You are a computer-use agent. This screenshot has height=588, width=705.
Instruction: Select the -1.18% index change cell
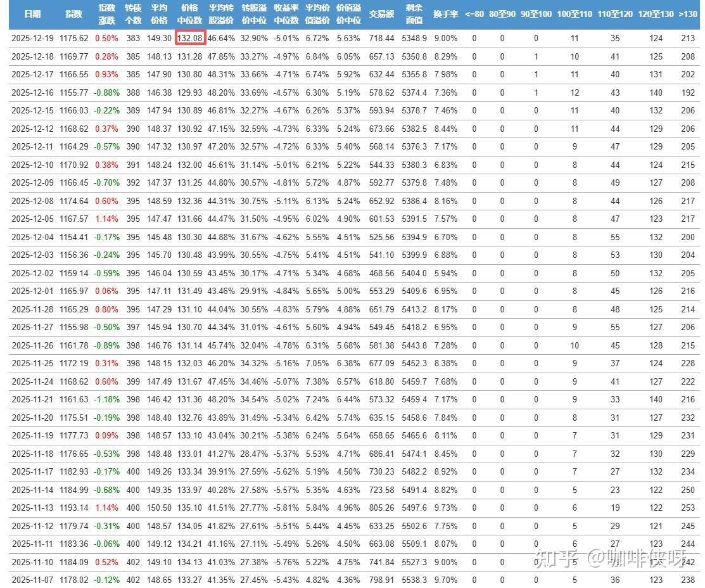coord(106,399)
